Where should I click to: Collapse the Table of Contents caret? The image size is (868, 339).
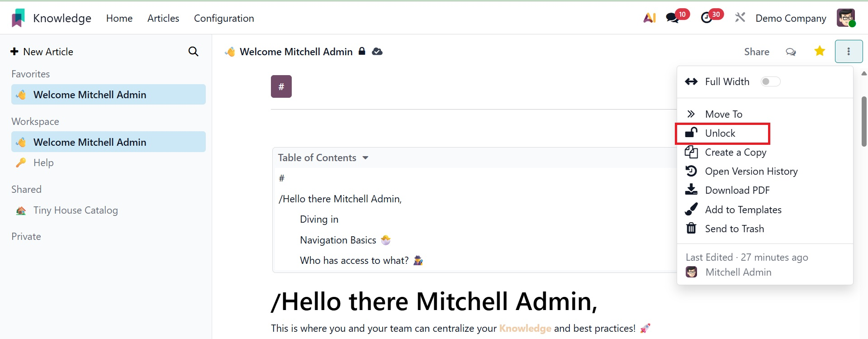(x=365, y=158)
